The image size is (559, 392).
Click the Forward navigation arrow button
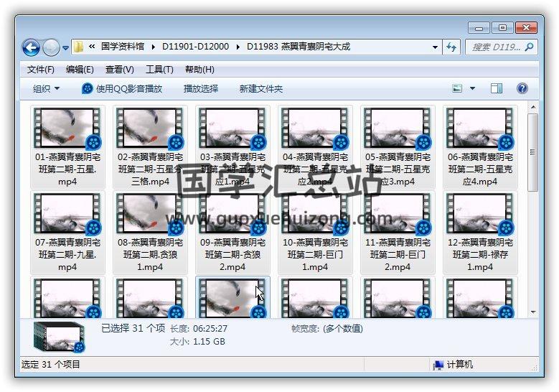51,47
